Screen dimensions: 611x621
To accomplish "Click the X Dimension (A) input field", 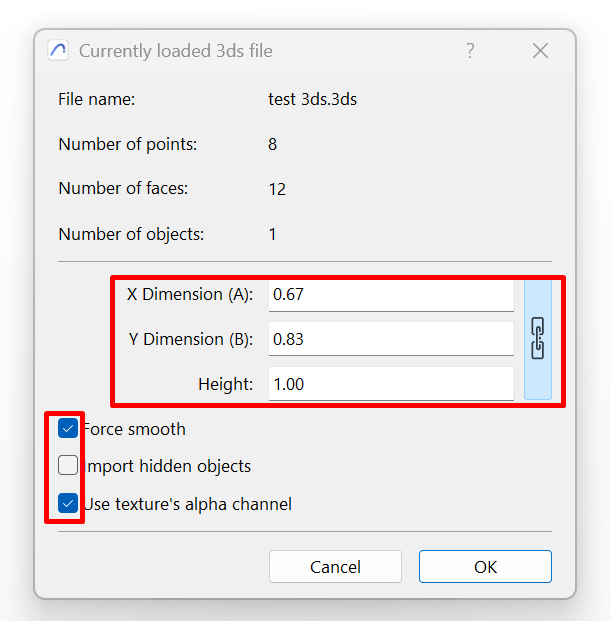I will click(390, 294).
